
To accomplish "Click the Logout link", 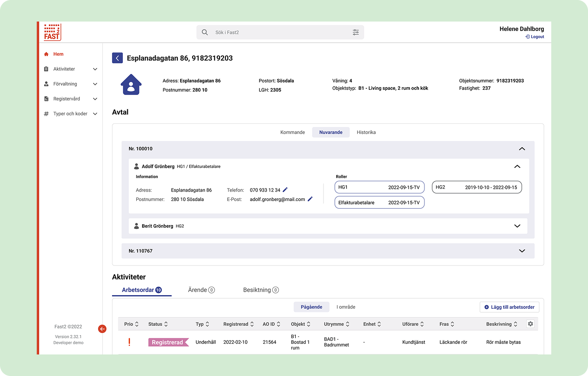I will click(x=535, y=37).
